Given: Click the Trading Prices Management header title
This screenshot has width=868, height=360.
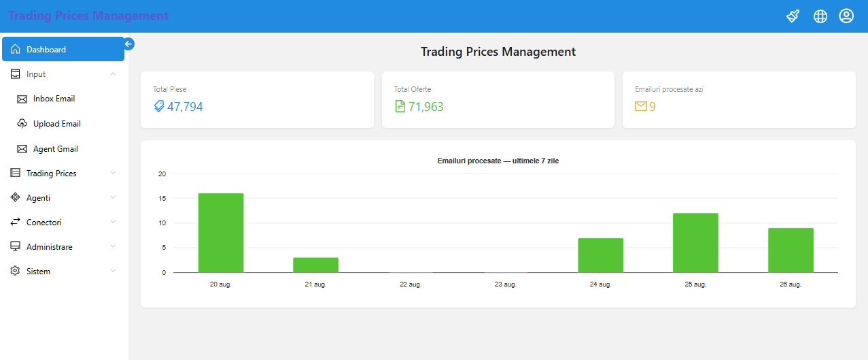Looking at the screenshot, I should tap(88, 16).
